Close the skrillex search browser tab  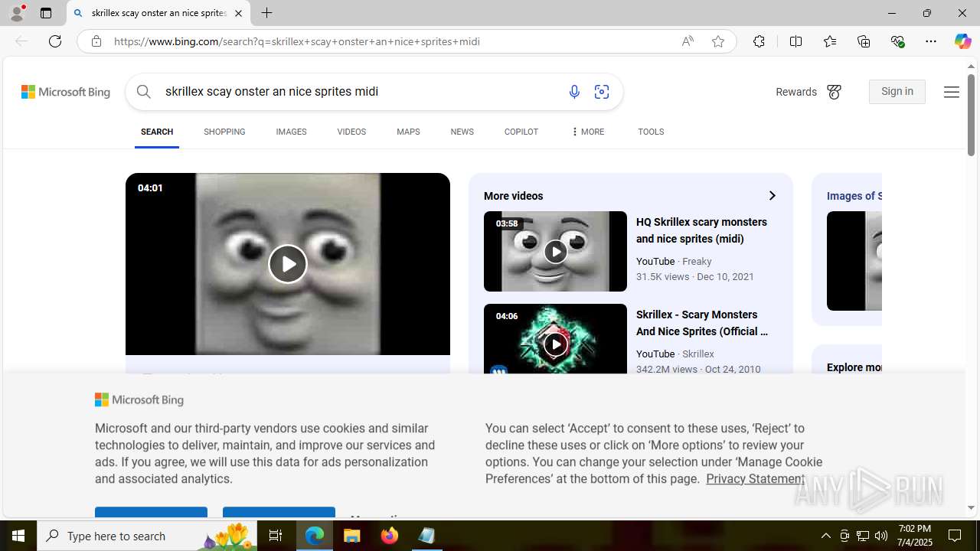click(238, 13)
